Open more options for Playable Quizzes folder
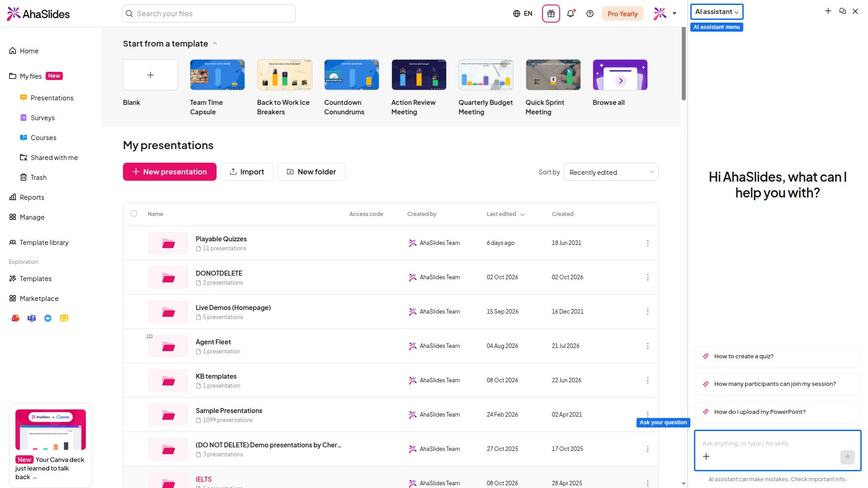Image resolution: width=868 pixels, height=488 pixels. pyautogui.click(x=648, y=243)
